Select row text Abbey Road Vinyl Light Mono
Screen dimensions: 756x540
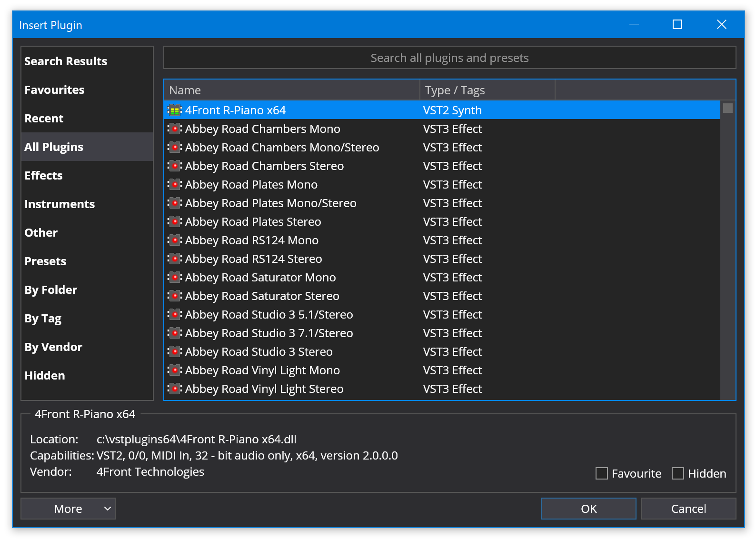tap(263, 370)
